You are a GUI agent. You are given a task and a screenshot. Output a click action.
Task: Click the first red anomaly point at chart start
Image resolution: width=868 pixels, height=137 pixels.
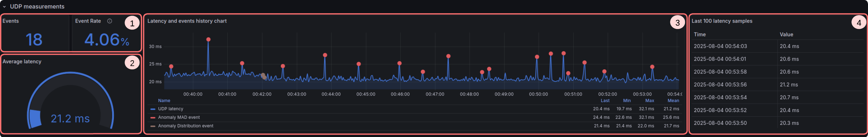point(171,66)
